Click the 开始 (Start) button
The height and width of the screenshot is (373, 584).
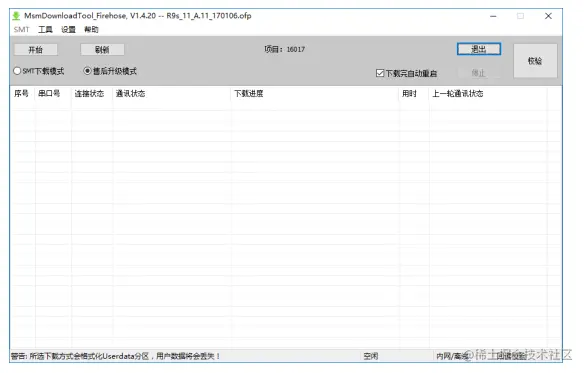pos(36,50)
